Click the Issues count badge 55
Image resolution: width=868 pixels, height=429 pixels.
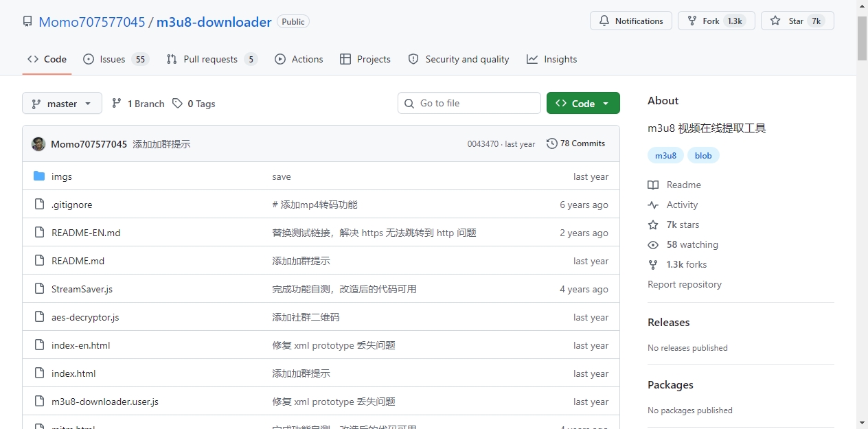pos(140,59)
